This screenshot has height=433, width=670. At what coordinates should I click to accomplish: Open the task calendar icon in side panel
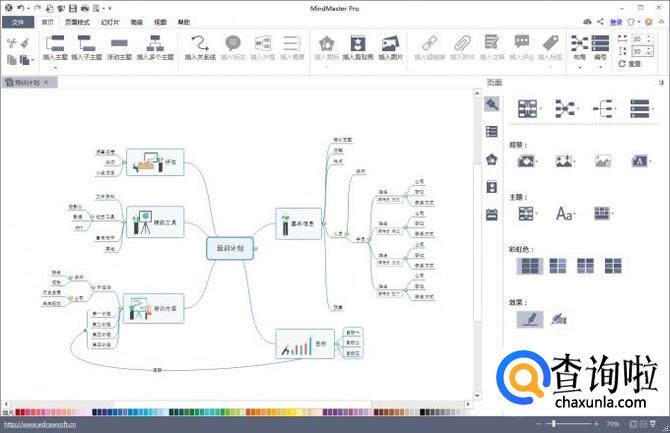pos(491,214)
